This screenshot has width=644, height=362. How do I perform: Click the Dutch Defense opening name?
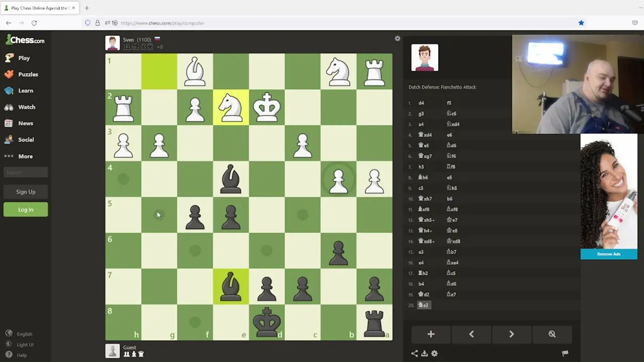coord(442,87)
